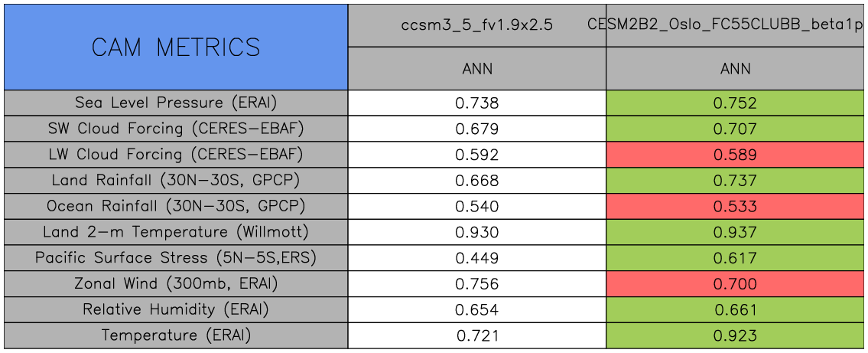Open the Relative Humidity (ERAI) row label
The height and width of the screenshot is (353, 868).
(176, 310)
